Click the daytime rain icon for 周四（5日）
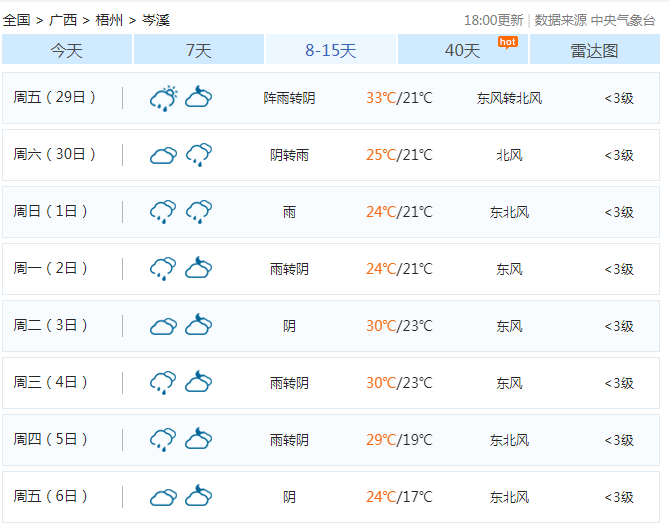Viewport: 669px width, 528px height. [x=163, y=439]
